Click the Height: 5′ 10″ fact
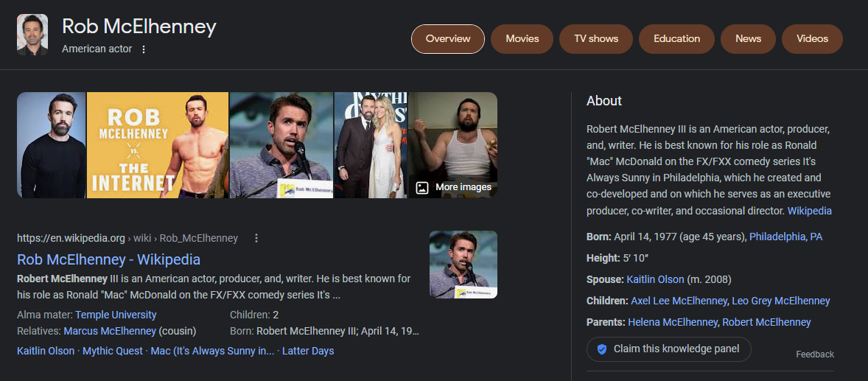Screen dimensions: 868x381 point(617,258)
